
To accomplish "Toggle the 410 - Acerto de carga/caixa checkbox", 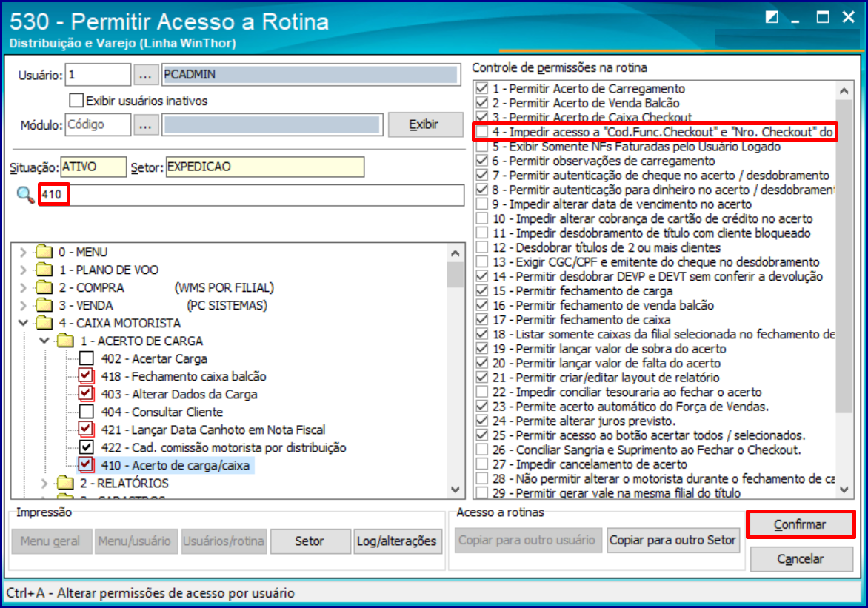I will click(87, 465).
